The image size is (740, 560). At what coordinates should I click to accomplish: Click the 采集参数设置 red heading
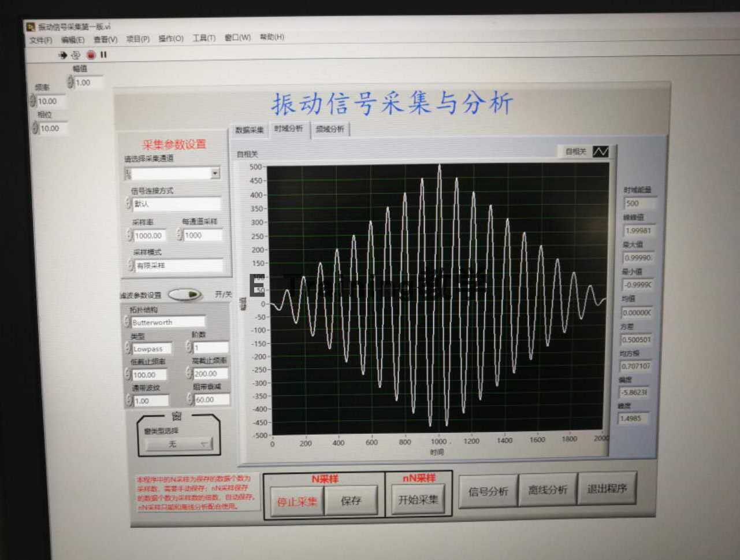pos(174,144)
